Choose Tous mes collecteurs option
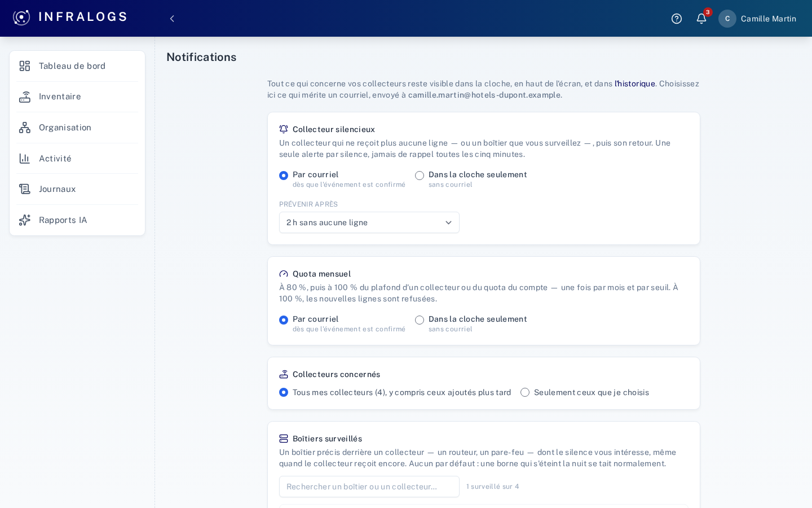812x508 pixels. [x=284, y=392]
